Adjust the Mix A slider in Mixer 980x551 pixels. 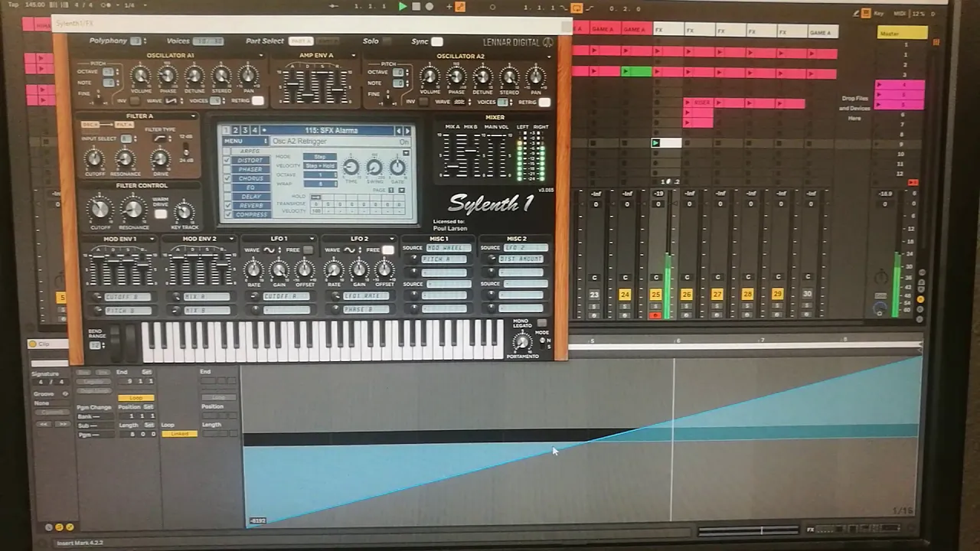[x=452, y=155]
